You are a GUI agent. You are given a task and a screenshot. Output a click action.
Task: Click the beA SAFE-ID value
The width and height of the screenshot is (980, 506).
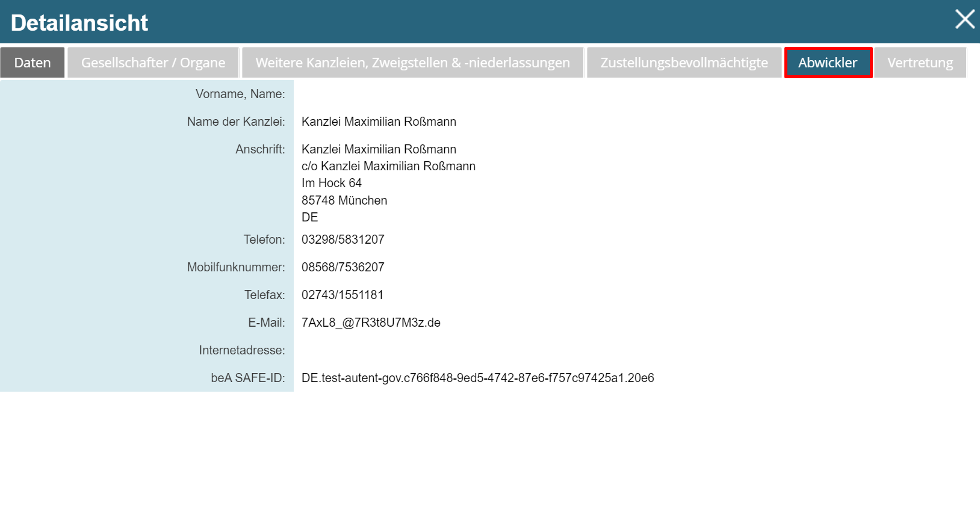click(x=477, y=378)
